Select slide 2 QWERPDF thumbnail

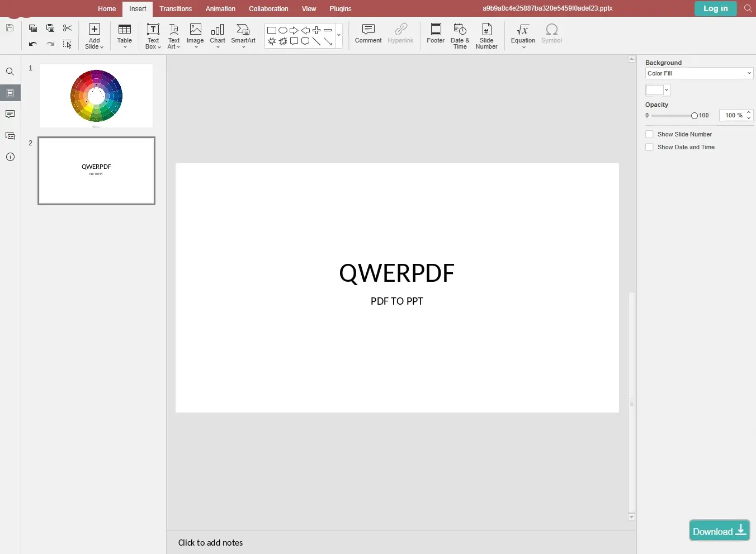click(x=96, y=171)
